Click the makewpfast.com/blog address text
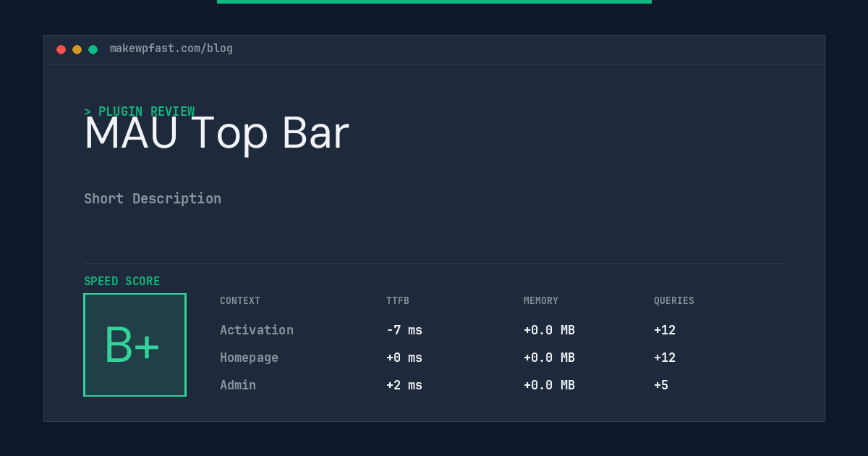The image size is (868, 456). 171,48
